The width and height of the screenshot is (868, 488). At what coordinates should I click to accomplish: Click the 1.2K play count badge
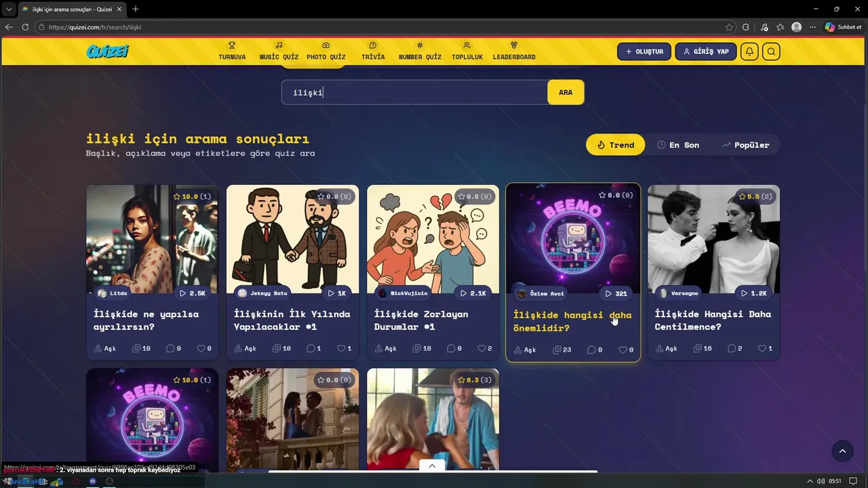[753, 293]
